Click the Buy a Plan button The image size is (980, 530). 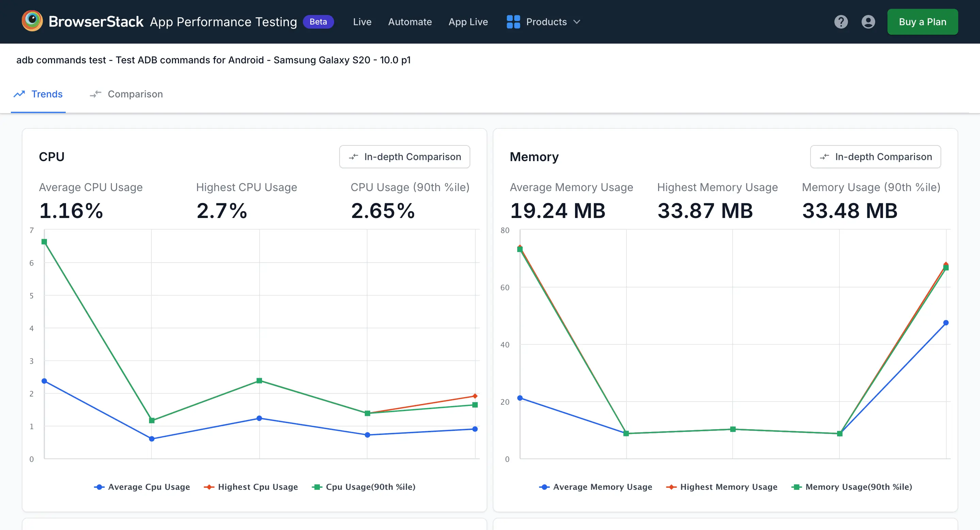point(922,22)
